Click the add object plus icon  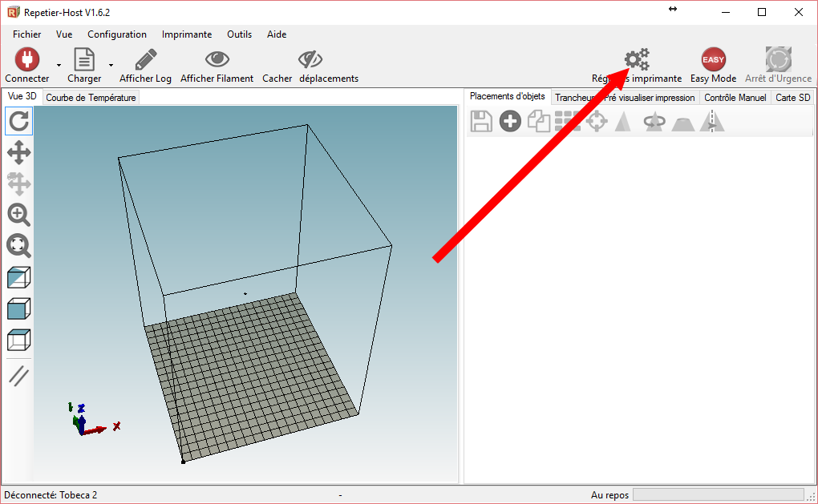click(510, 122)
